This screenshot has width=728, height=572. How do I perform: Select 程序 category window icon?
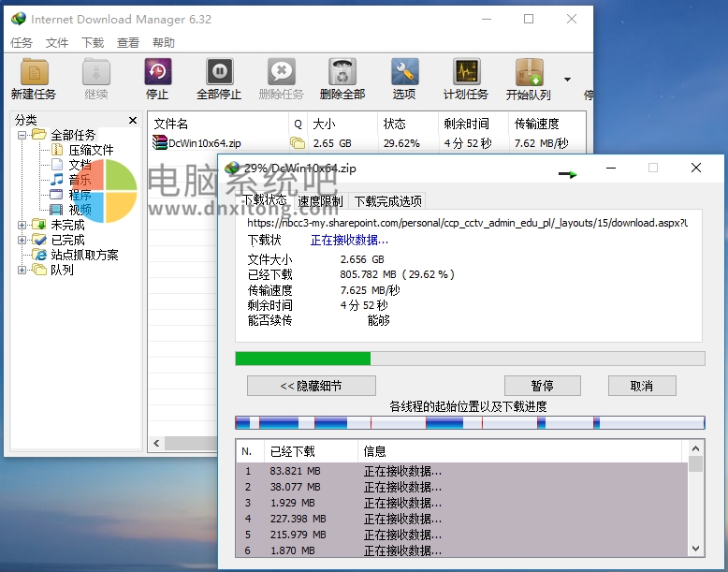click(57, 194)
